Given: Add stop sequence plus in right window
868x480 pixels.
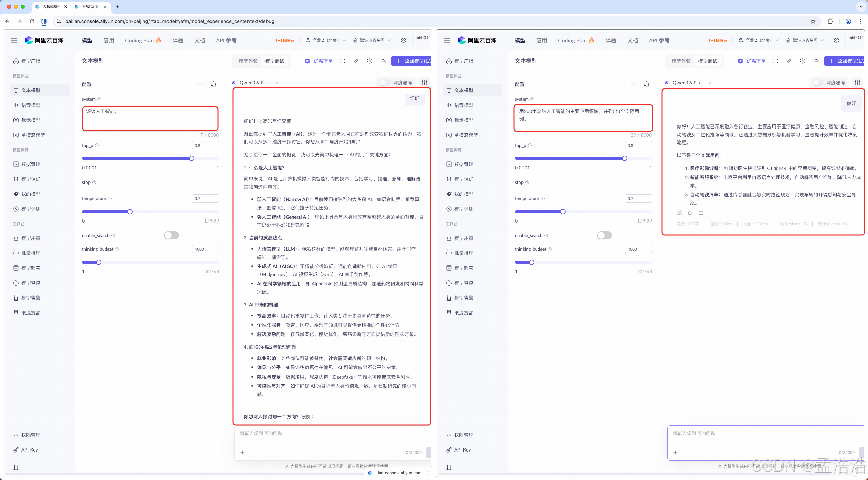Looking at the screenshot, I should (649, 181).
